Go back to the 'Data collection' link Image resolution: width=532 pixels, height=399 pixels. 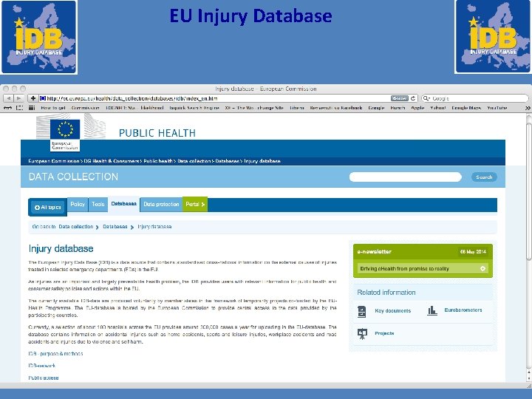click(75, 227)
